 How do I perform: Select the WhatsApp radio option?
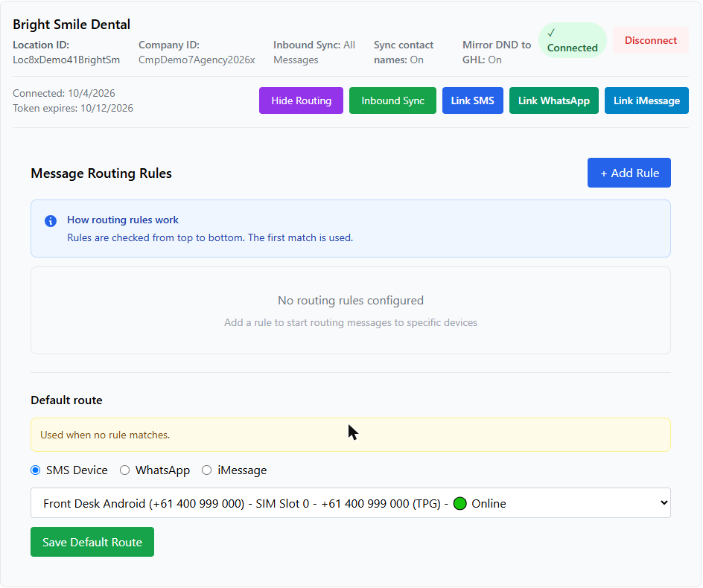tap(124, 470)
